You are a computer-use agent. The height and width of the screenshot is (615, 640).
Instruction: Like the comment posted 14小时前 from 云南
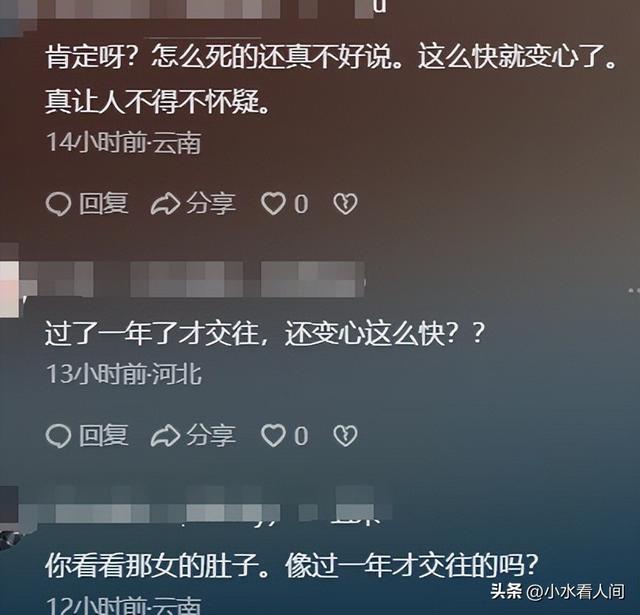point(273,204)
